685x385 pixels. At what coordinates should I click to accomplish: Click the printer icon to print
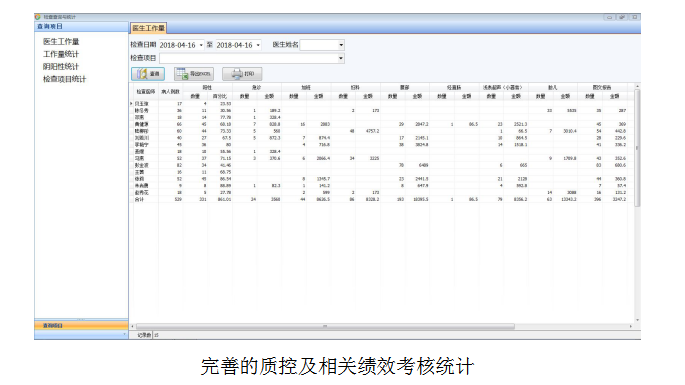tap(237, 74)
